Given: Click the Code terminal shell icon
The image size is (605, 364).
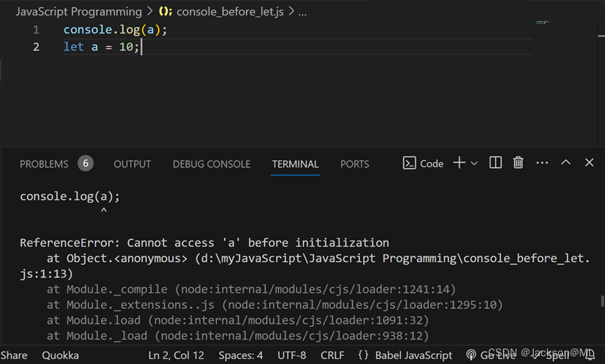Looking at the screenshot, I should coord(410,163).
